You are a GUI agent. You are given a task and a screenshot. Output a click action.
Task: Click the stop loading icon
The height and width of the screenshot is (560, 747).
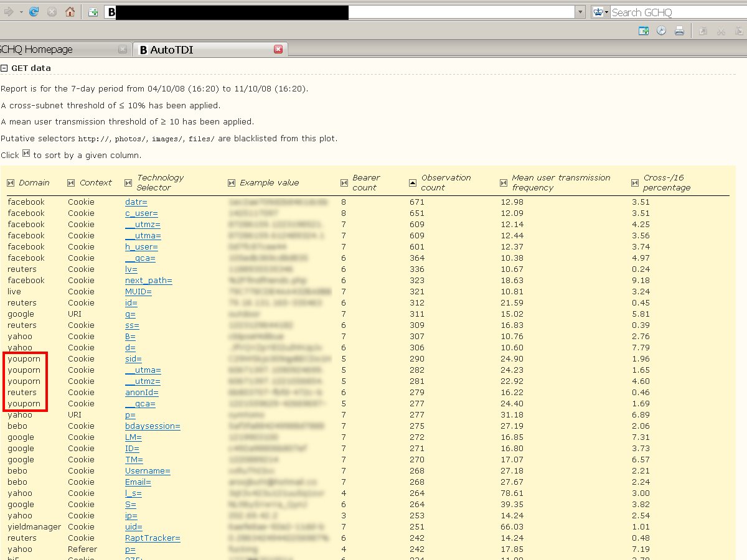(52, 12)
